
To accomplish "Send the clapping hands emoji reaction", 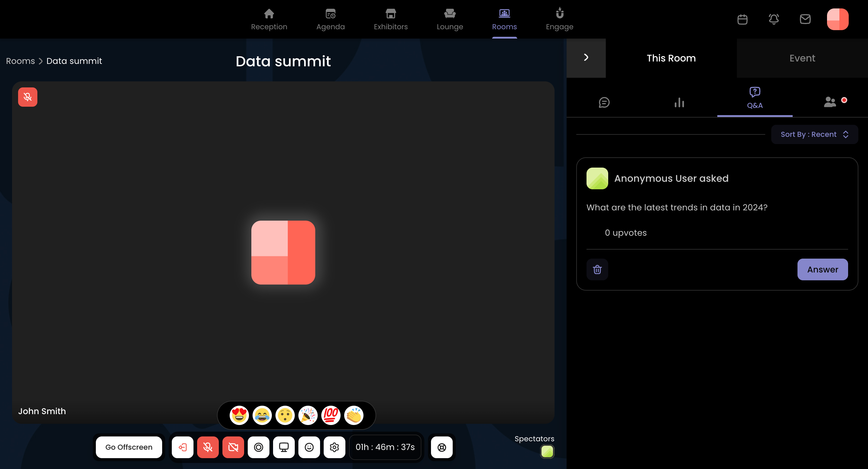I will coord(354,415).
